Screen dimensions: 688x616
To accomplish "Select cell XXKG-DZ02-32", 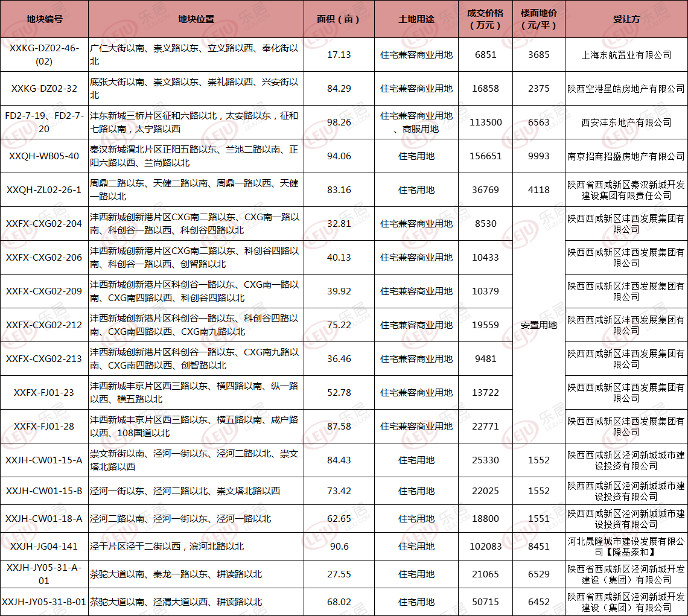I will (44, 89).
